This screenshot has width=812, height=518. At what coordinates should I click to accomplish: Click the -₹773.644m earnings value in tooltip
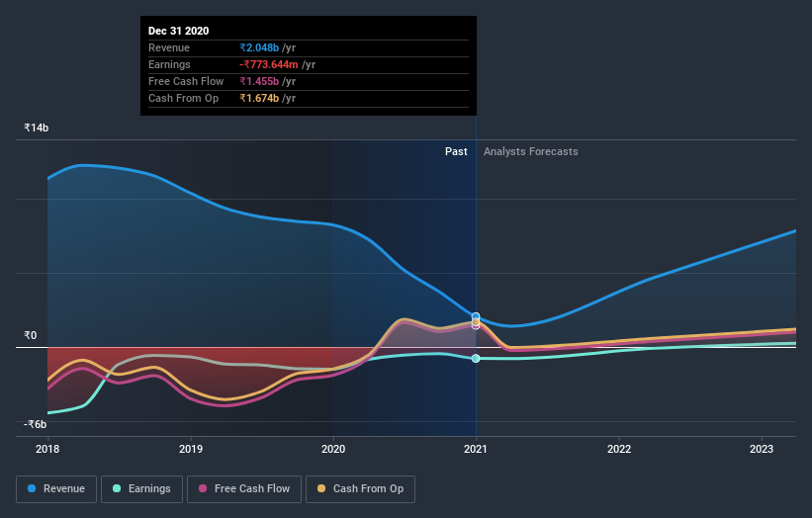click(269, 64)
